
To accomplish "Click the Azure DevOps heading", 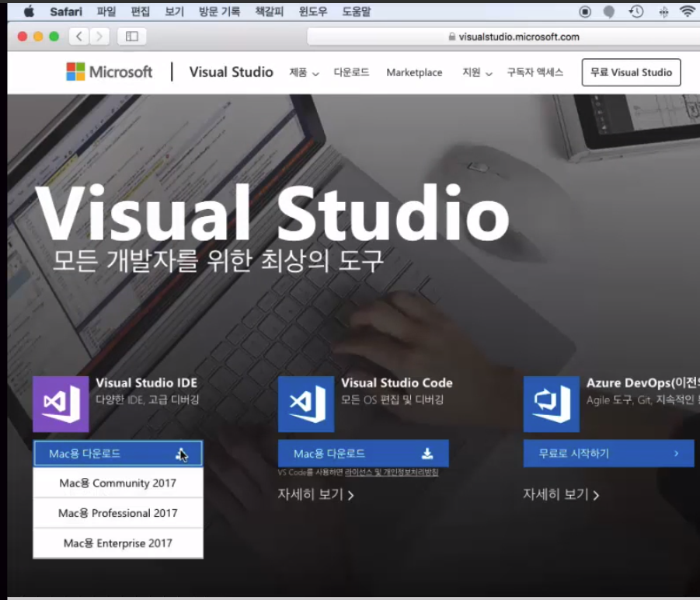I will pos(643,383).
